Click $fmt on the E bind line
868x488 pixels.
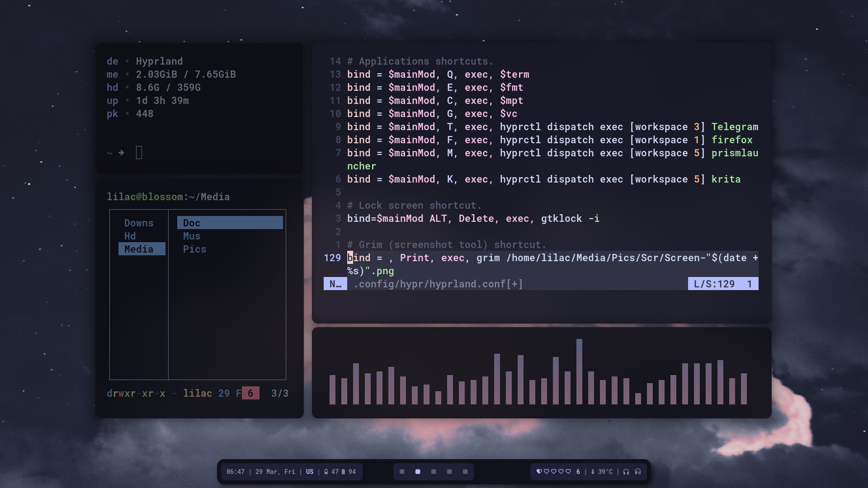point(511,88)
